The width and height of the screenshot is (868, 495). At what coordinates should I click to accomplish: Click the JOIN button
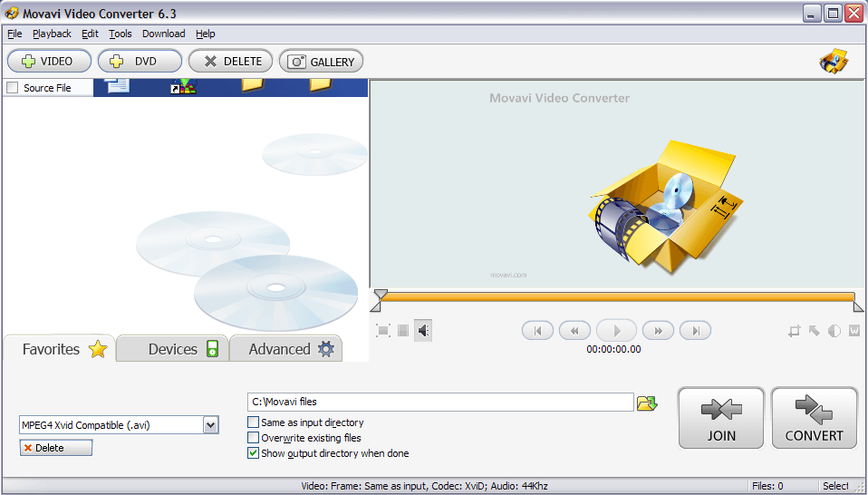[x=721, y=418]
